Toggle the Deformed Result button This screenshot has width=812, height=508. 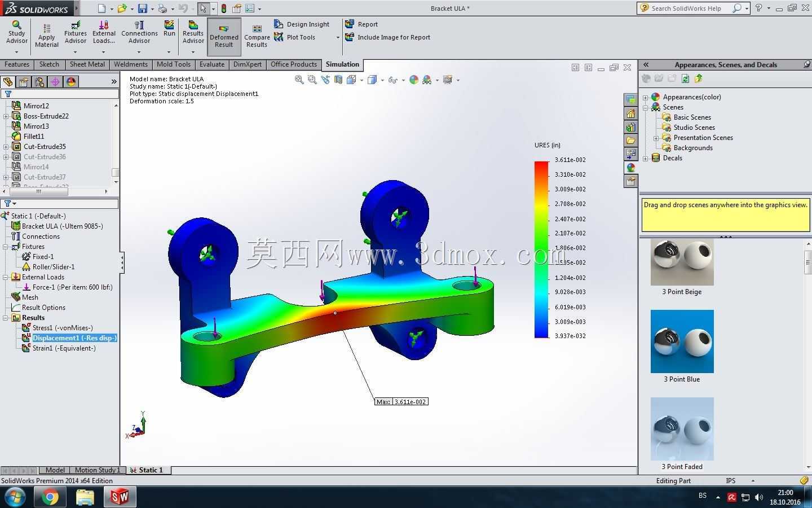click(x=224, y=37)
